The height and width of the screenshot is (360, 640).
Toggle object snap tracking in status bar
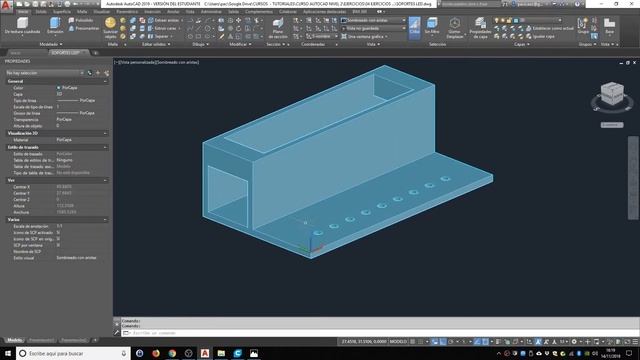pyautogui.click(x=477, y=342)
